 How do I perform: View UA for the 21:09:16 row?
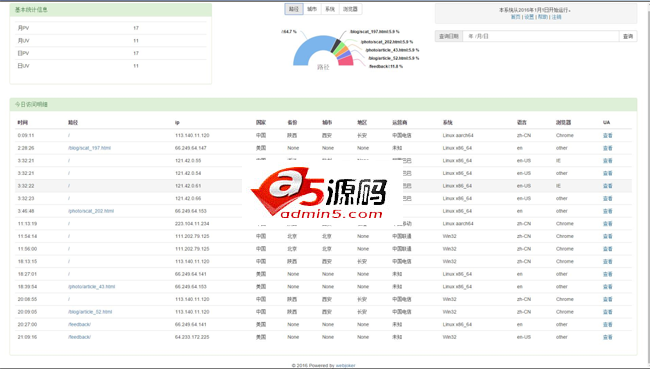tap(608, 337)
